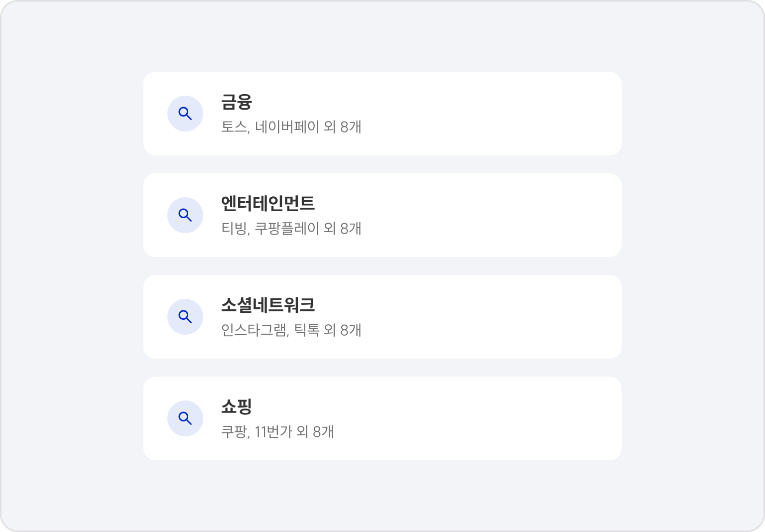Image resolution: width=765 pixels, height=532 pixels.
Task: Click the search icon beside 금융
Action: (185, 114)
